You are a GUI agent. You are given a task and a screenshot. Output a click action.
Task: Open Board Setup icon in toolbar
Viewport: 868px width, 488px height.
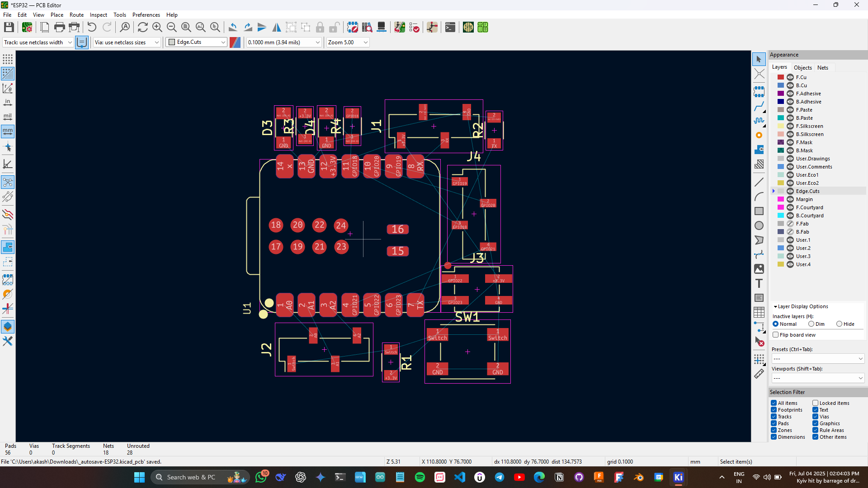pos(27,28)
